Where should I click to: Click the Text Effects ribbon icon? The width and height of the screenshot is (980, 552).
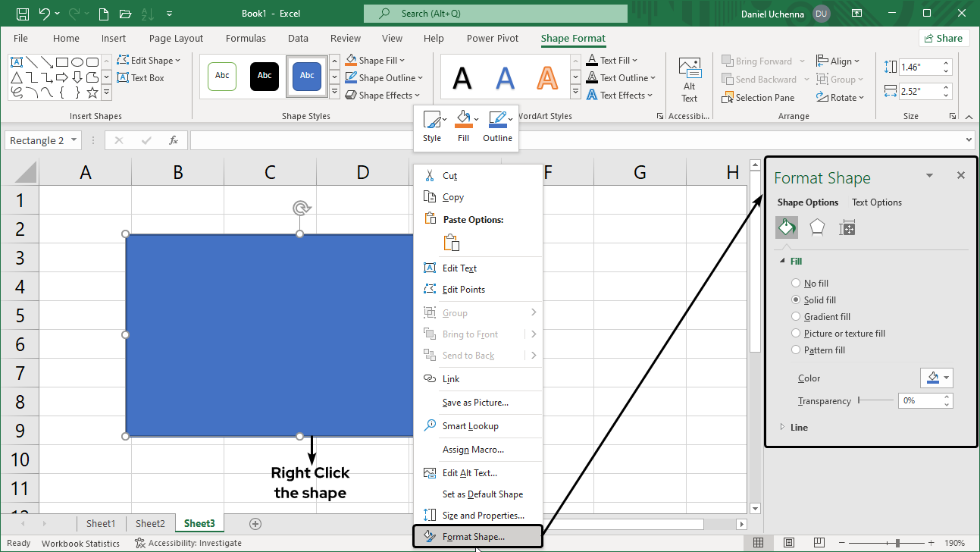[622, 94]
